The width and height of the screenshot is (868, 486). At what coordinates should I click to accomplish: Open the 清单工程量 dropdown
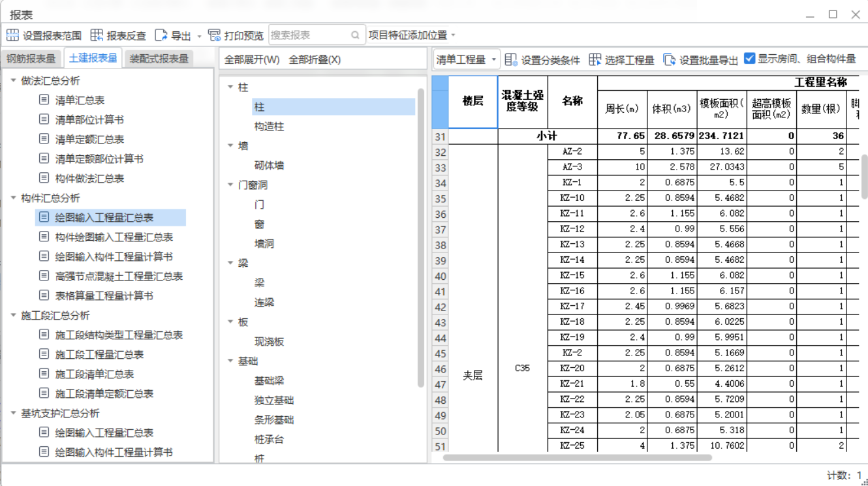[x=466, y=59]
